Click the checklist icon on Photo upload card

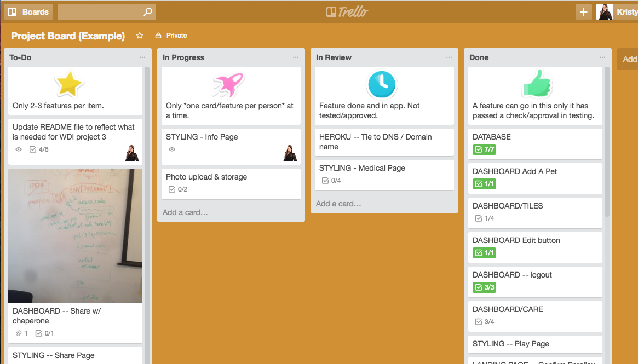pyautogui.click(x=173, y=189)
